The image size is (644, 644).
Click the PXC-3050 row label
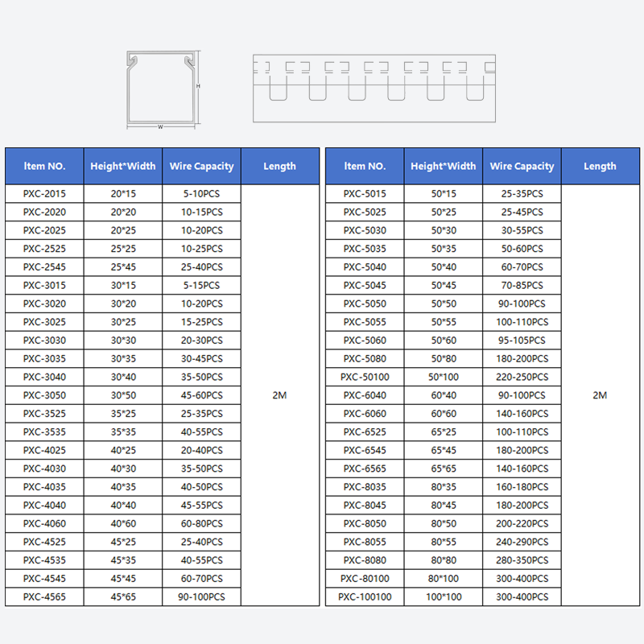coord(44,395)
